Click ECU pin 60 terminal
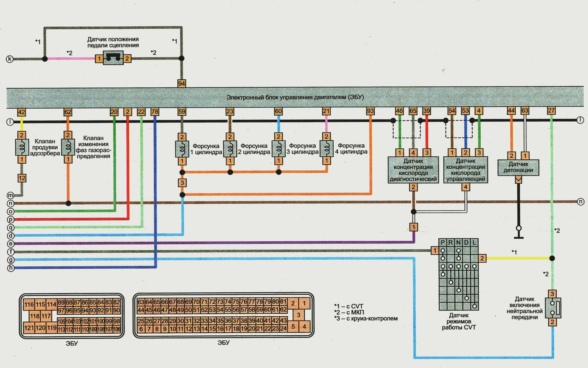Screen dimensions: 588x368 pyautogui.click(x=278, y=111)
